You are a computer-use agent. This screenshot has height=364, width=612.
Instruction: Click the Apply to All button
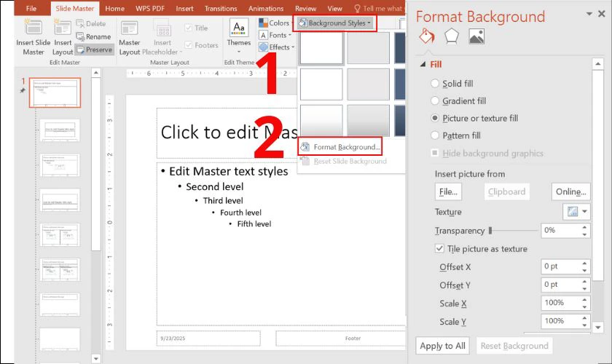point(442,346)
